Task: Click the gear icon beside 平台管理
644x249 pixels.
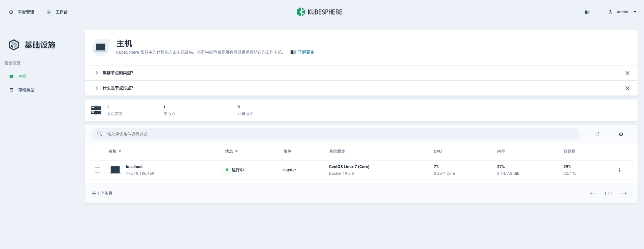Action: click(11, 12)
